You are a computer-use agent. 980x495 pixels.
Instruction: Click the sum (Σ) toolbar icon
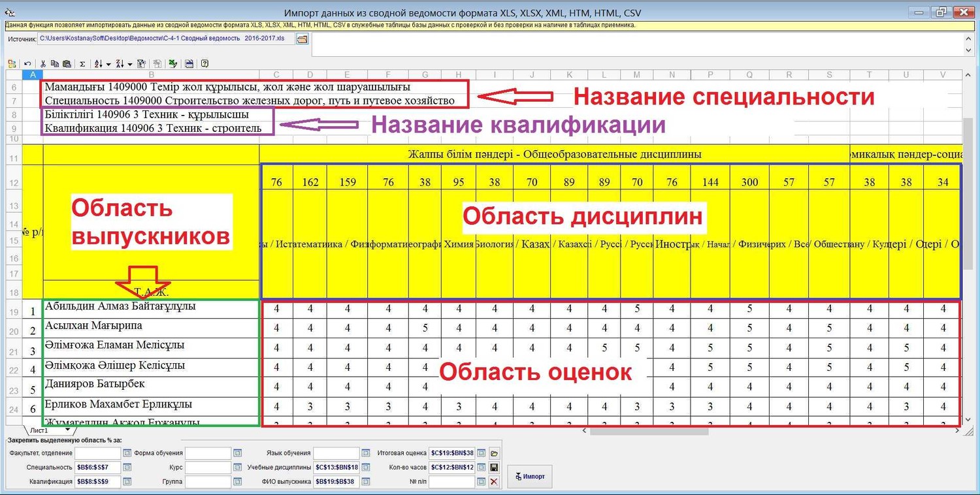[82, 64]
